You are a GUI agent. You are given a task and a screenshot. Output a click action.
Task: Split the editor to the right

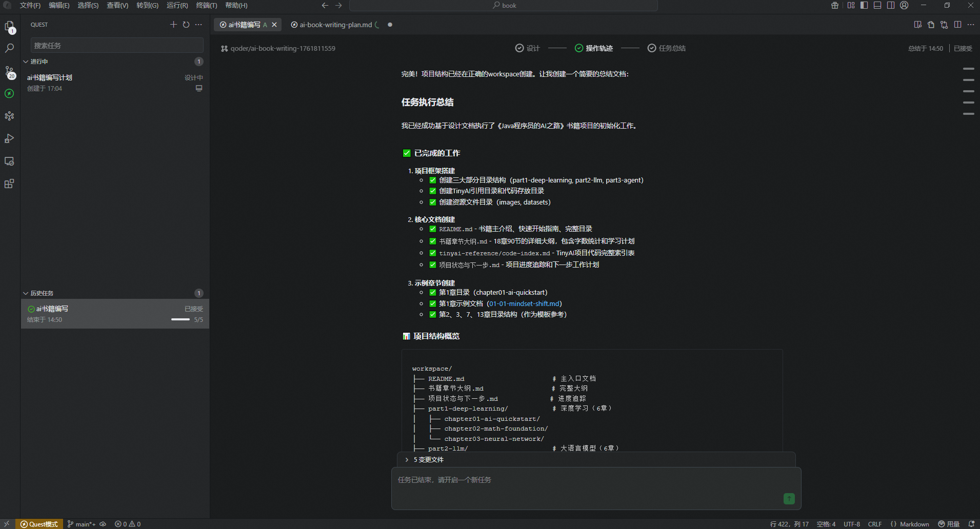click(957, 25)
